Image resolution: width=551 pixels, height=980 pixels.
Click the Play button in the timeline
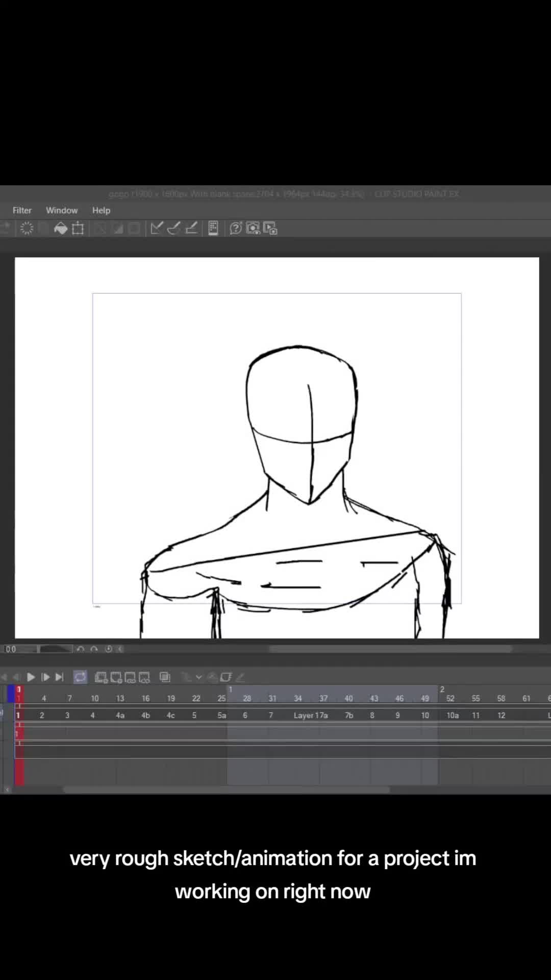pos(31,677)
